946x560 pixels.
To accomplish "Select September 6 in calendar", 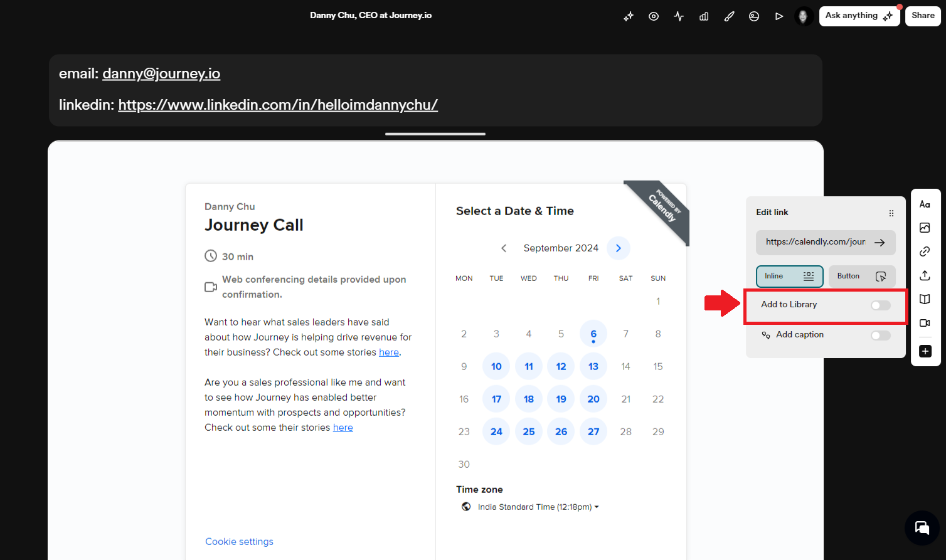I will coord(593,334).
